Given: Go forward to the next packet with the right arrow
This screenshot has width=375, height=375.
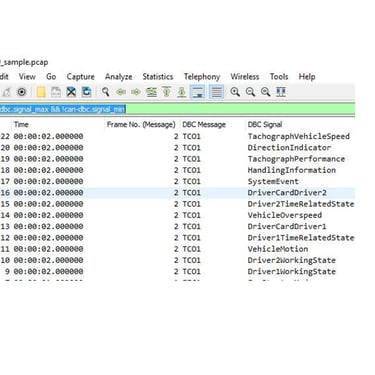Looking at the screenshot, I should [136, 92].
